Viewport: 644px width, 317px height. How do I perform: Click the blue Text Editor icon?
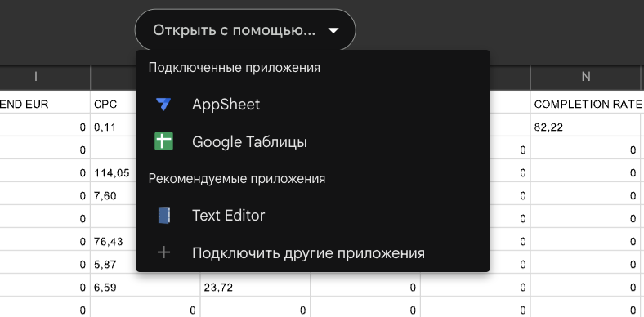point(164,215)
